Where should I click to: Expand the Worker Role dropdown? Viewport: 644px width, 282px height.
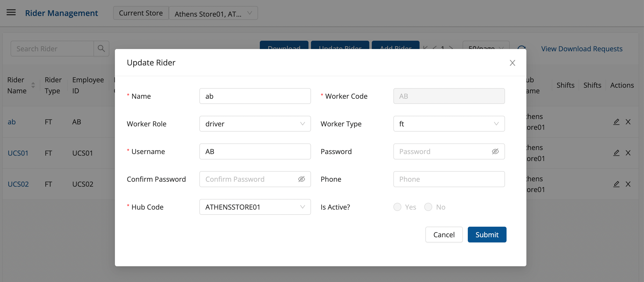tap(255, 124)
